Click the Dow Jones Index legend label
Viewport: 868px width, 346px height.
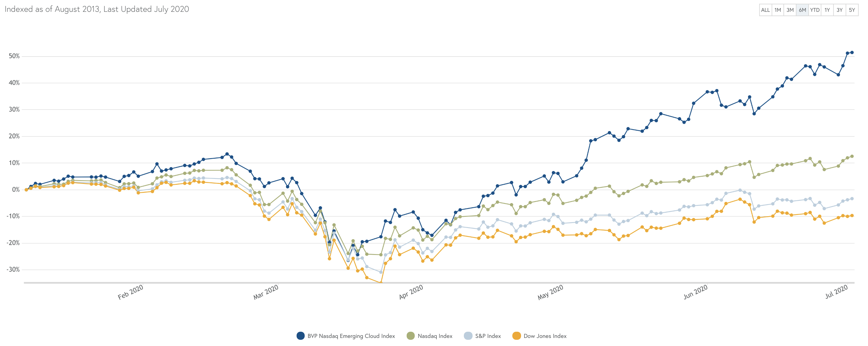(545, 336)
